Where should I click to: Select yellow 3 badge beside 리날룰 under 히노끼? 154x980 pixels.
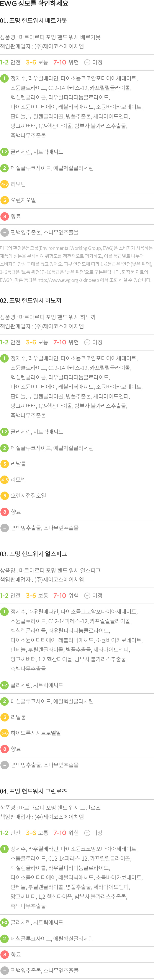point(5,464)
